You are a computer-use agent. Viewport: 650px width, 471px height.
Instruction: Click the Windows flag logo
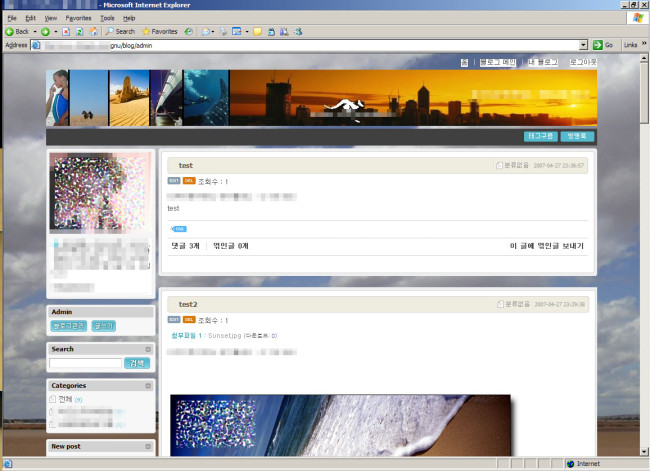638,18
